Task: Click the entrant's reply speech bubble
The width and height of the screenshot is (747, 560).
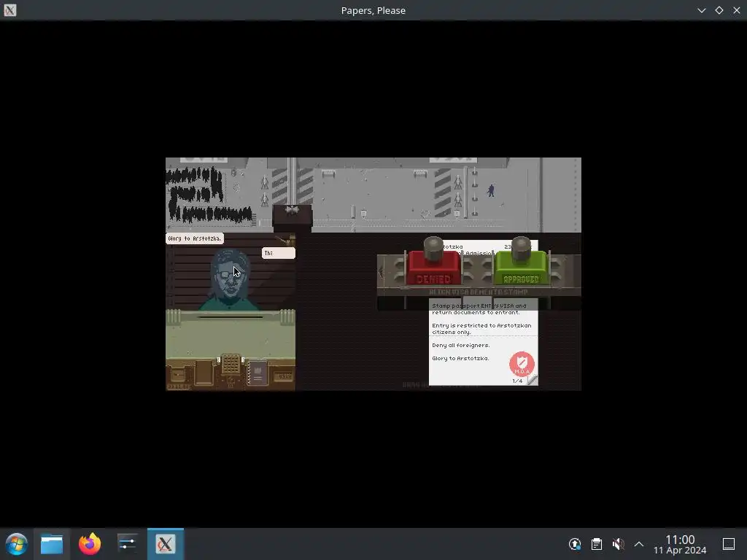Action: [x=278, y=253]
